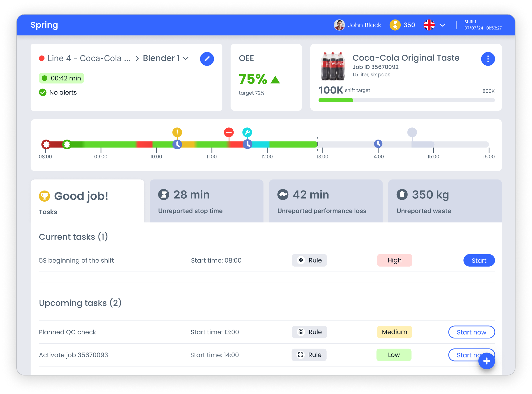Switch to Unreported performance loss tab
This screenshot has height=394, width=532.
tap(326, 201)
